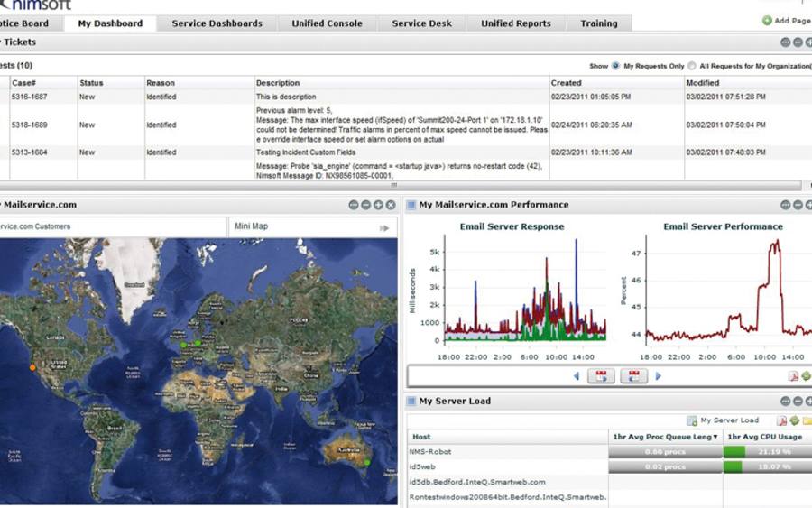Viewport: 812px width, 508px height.
Task: Minimize the Tickets panel
Action: 798,42
